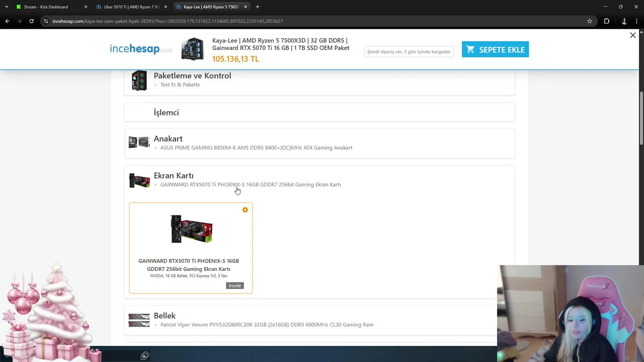Image resolution: width=644 pixels, height=362 pixels.
Task: Click the address bar URL field
Action: tap(317, 21)
